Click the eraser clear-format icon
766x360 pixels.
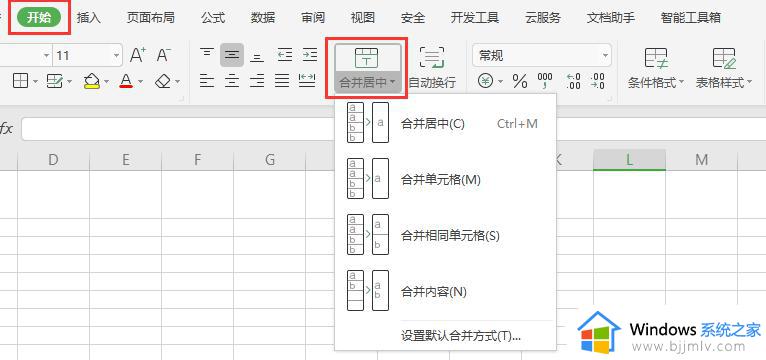[163, 81]
